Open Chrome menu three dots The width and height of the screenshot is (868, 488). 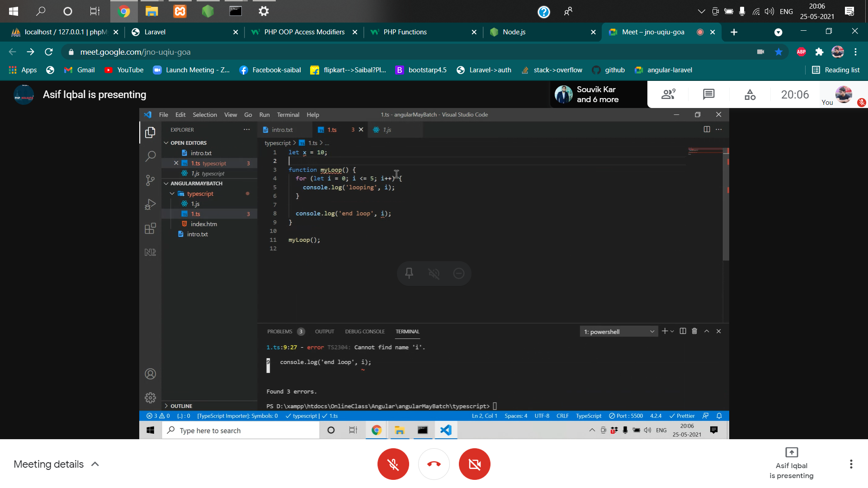tap(855, 52)
